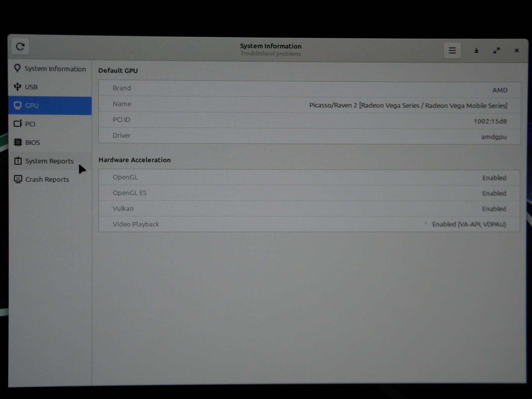
Task: Click the Brand value AMD
Action: click(500, 90)
